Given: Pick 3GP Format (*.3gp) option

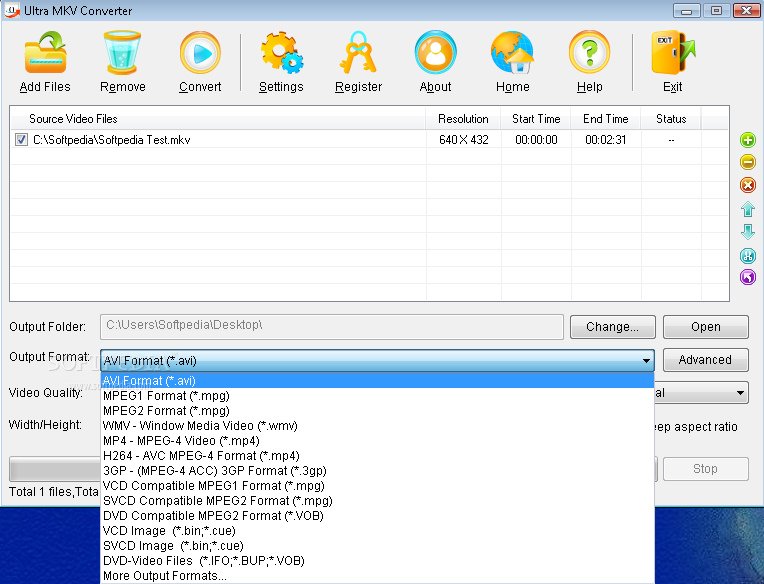Looking at the screenshot, I should coord(377,471).
